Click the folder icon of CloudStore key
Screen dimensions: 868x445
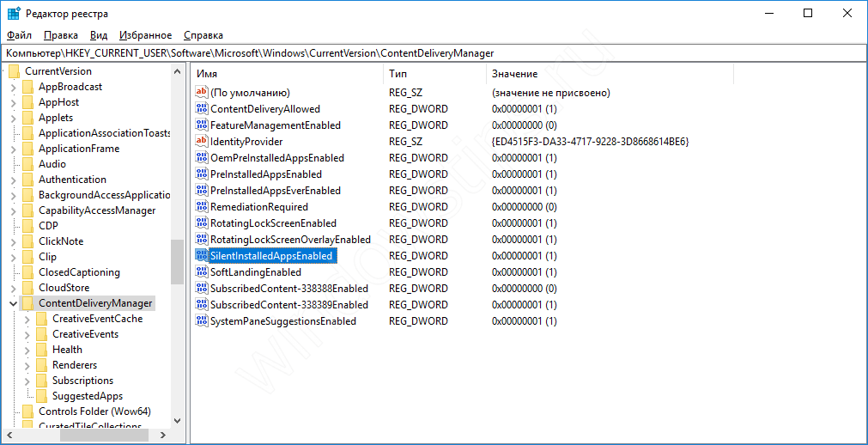click(x=27, y=288)
